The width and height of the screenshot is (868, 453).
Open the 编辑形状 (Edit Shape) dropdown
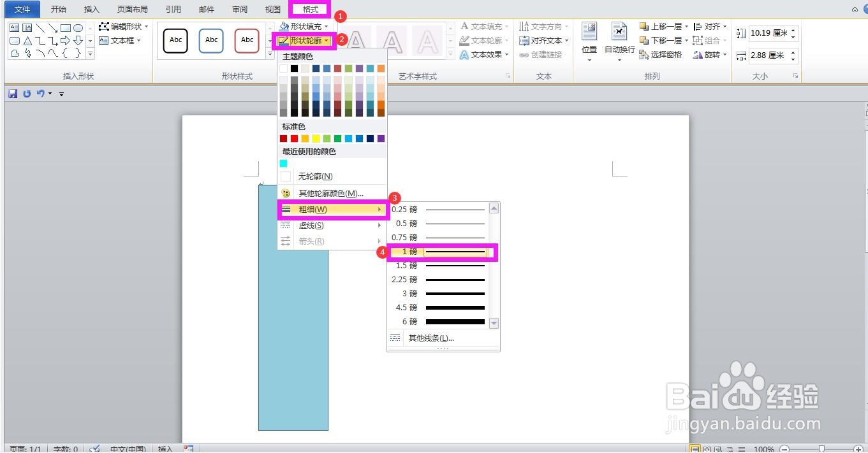pos(124,27)
